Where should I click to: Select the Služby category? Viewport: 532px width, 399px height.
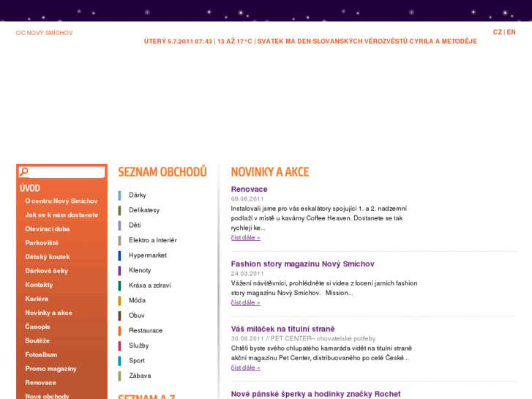pyautogui.click(x=139, y=346)
